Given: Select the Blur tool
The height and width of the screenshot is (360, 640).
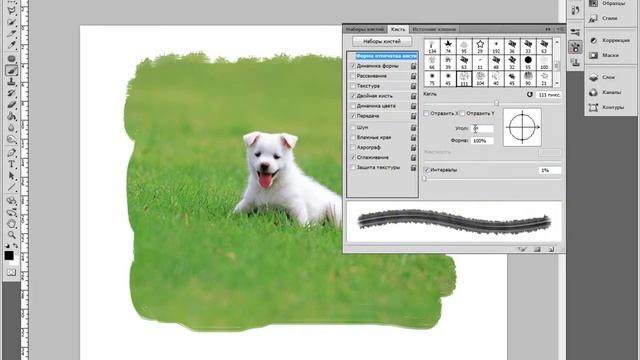Looking at the screenshot, I should [x=11, y=128].
